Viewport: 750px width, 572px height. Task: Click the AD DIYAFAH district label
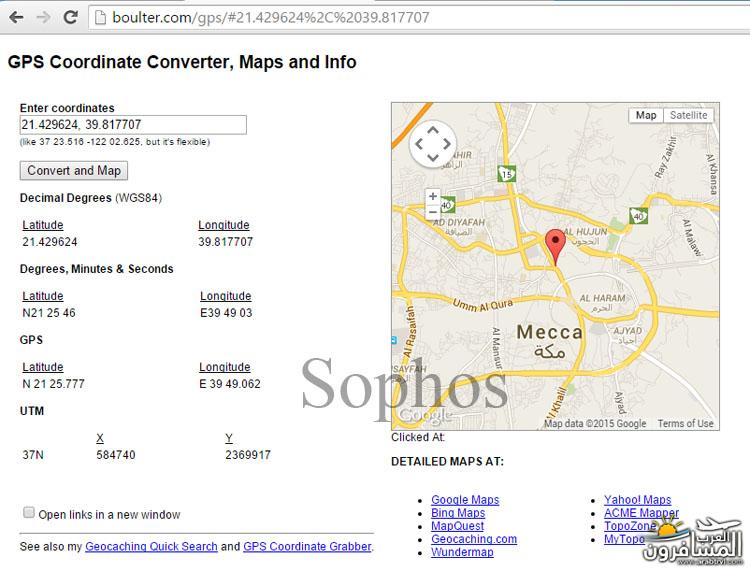[459, 222]
